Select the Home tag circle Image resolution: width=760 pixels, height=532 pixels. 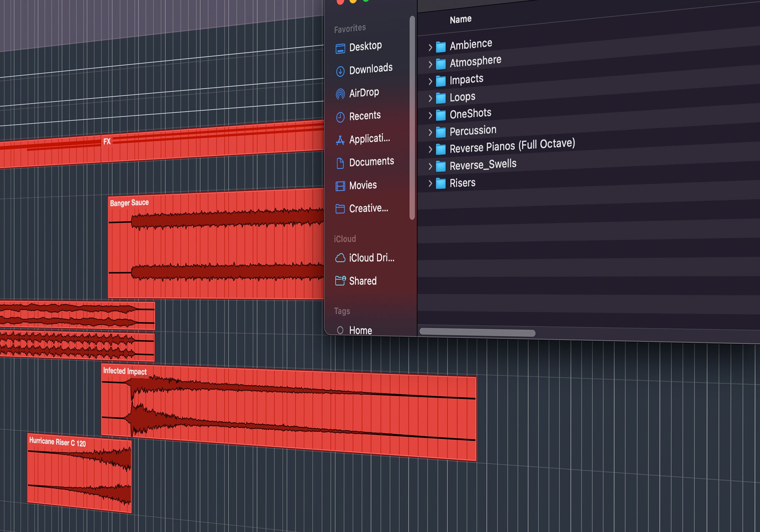340,330
